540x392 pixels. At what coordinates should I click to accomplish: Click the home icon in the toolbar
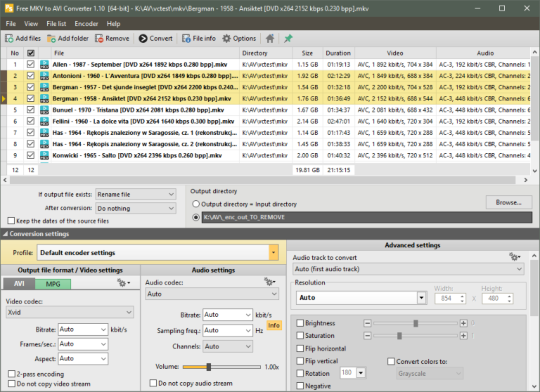click(270, 39)
